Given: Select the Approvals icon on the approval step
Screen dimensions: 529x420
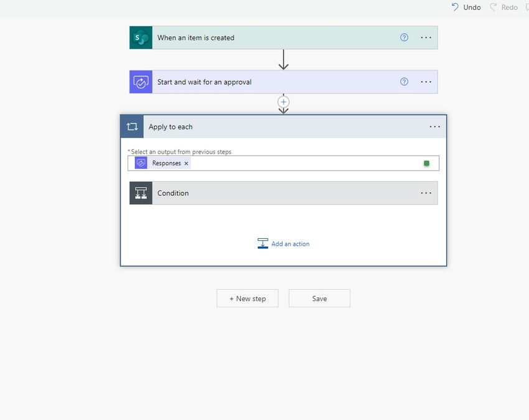Looking at the screenshot, I should click(x=140, y=82).
